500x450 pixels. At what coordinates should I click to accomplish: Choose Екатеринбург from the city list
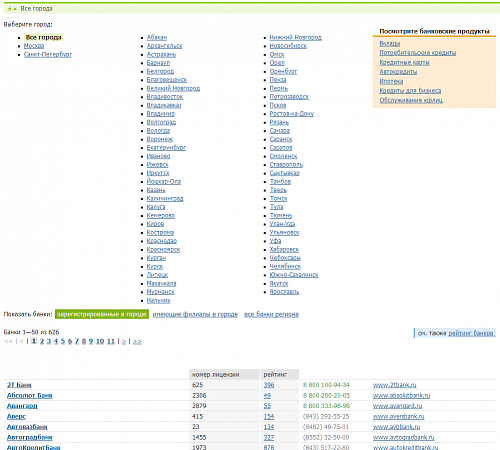coord(166,147)
